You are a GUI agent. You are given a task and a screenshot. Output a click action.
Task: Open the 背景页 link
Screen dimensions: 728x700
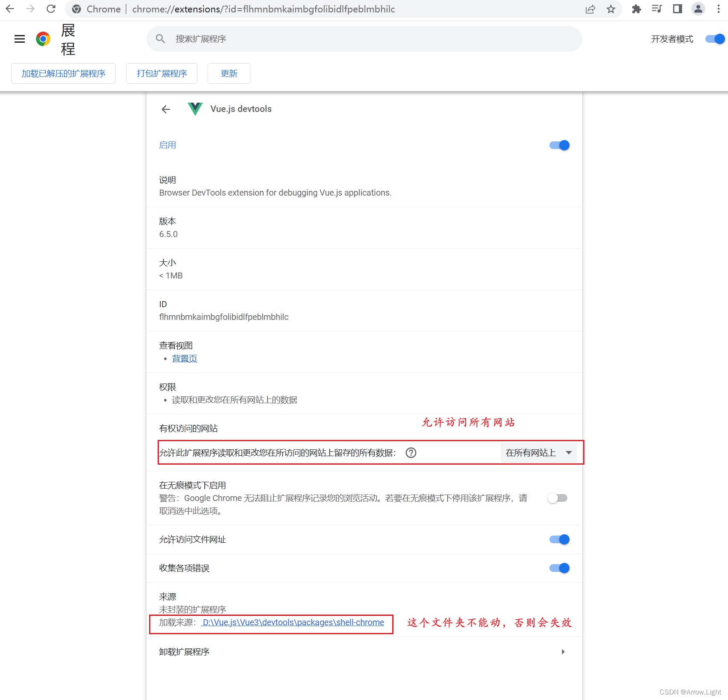coord(184,358)
